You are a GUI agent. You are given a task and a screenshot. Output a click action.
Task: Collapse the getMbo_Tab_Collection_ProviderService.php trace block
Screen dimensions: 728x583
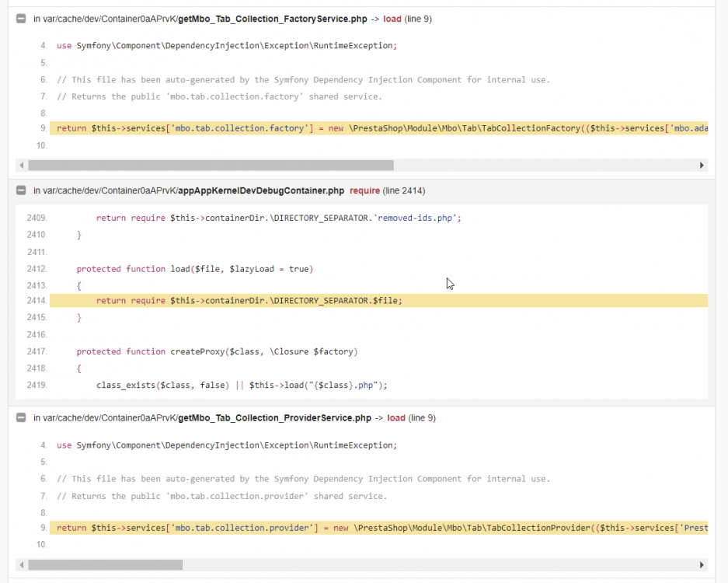pyautogui.click(x=21, y=417)
